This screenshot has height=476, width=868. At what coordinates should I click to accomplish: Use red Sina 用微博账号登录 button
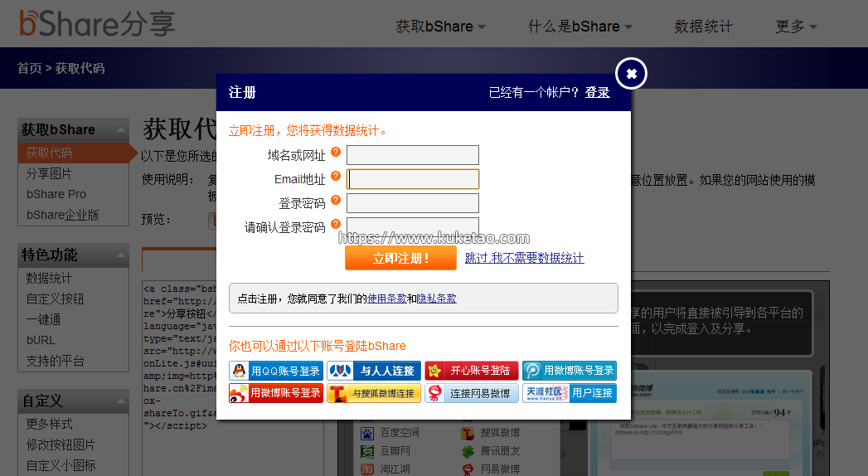pos(276,393)
